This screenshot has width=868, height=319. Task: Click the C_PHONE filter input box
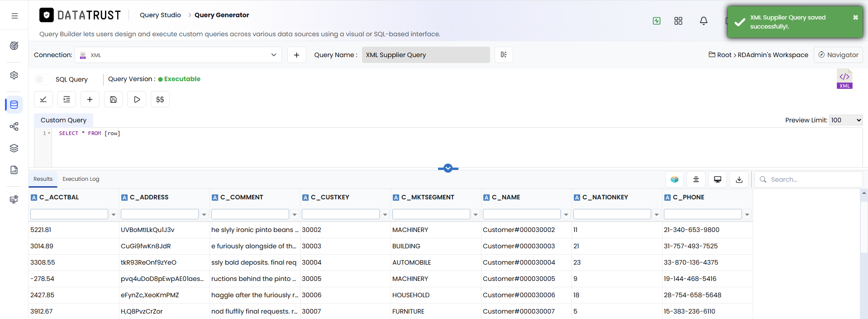tap(703, 214)
